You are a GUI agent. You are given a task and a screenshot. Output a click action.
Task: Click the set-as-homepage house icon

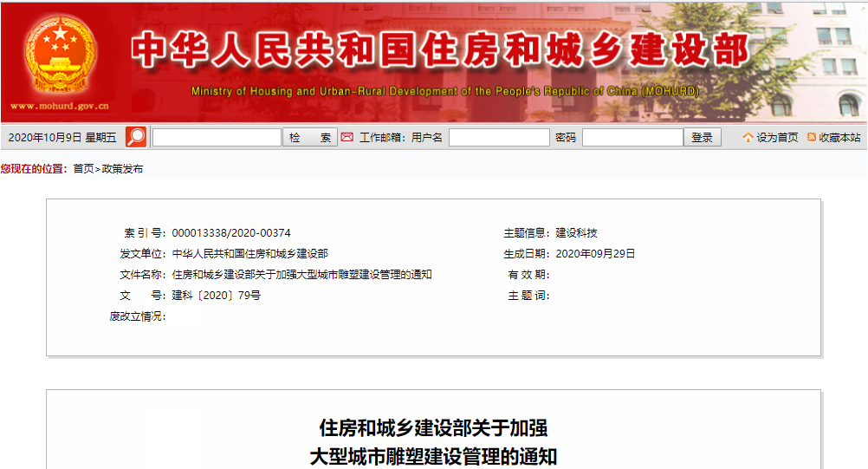click(x=748, y=137)
